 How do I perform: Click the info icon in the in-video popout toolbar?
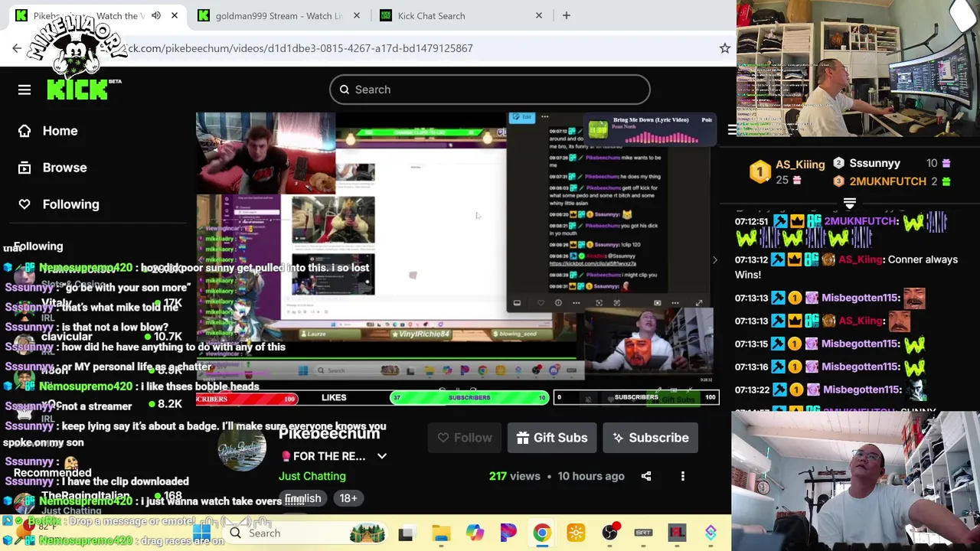tap(558, 303)
